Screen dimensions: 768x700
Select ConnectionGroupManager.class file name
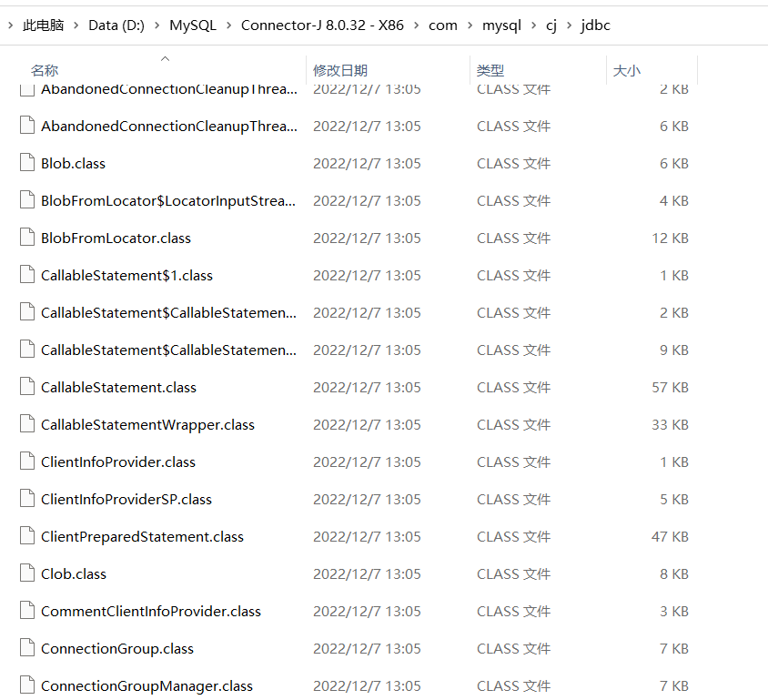coord(147,685)
